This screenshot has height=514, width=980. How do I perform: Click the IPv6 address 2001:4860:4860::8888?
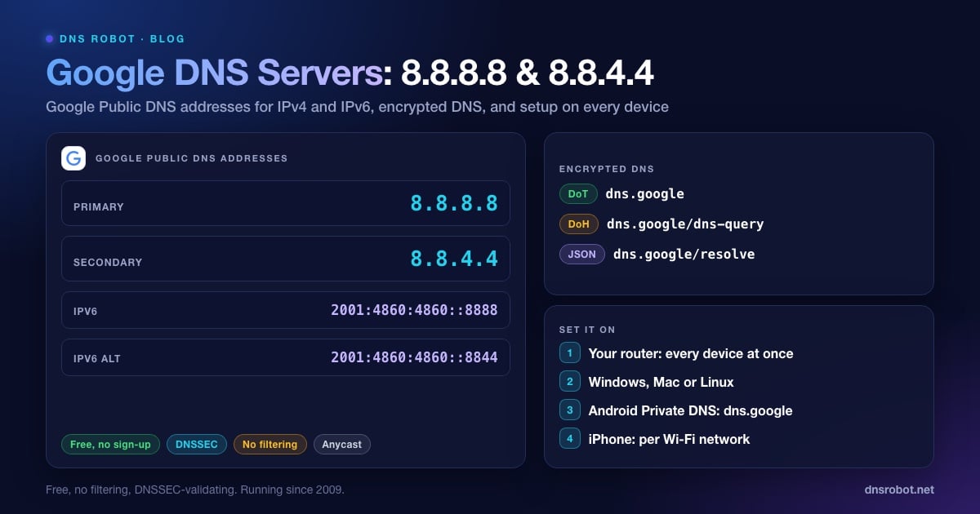click(x=414, y=310)
